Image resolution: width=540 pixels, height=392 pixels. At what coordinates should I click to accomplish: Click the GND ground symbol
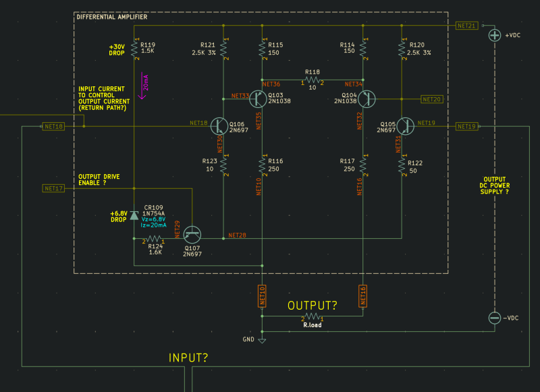[x=262, y=341]
